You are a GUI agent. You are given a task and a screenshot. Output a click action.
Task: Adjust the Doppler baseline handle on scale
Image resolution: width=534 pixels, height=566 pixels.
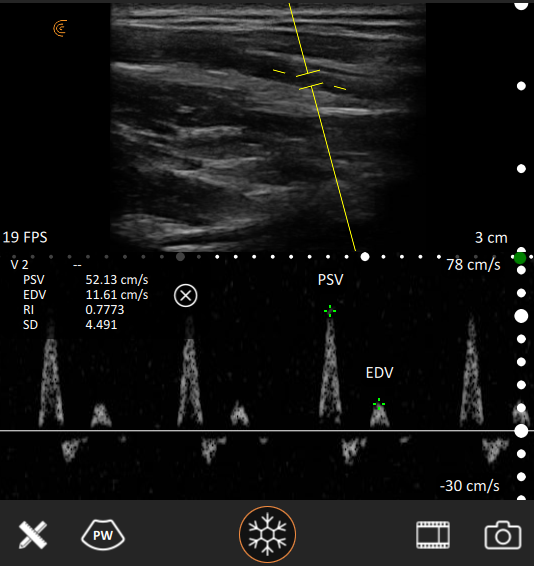521,431
